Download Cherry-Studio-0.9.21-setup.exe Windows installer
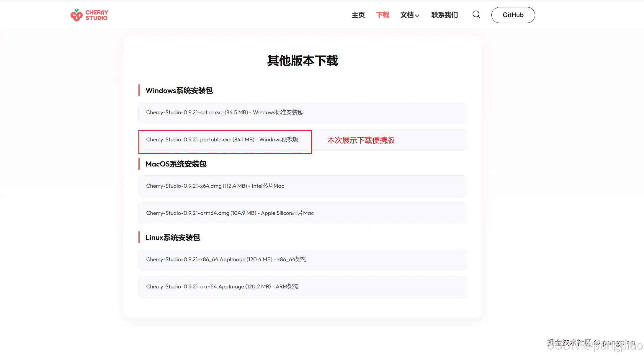The image size is (644, 356). (x=224, y=112)
